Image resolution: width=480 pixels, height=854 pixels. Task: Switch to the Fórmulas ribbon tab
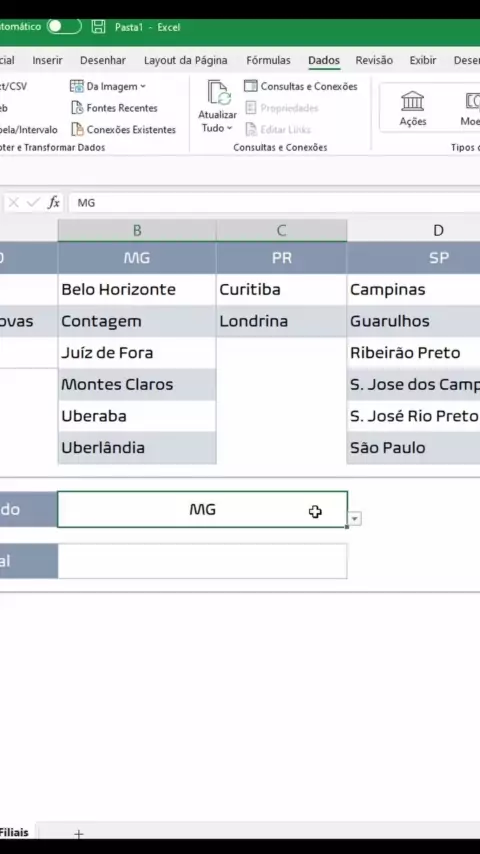click(268, 60)
